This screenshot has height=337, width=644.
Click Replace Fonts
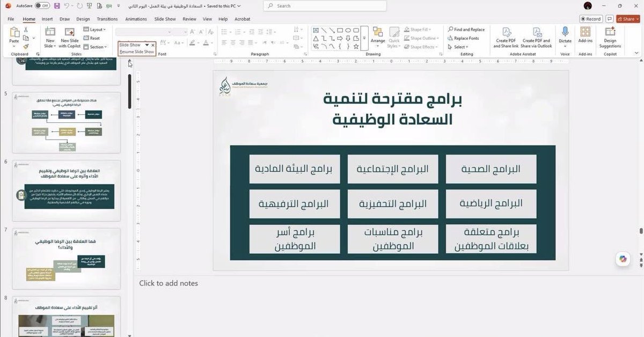pyautogui.click(x=463, y=38)
